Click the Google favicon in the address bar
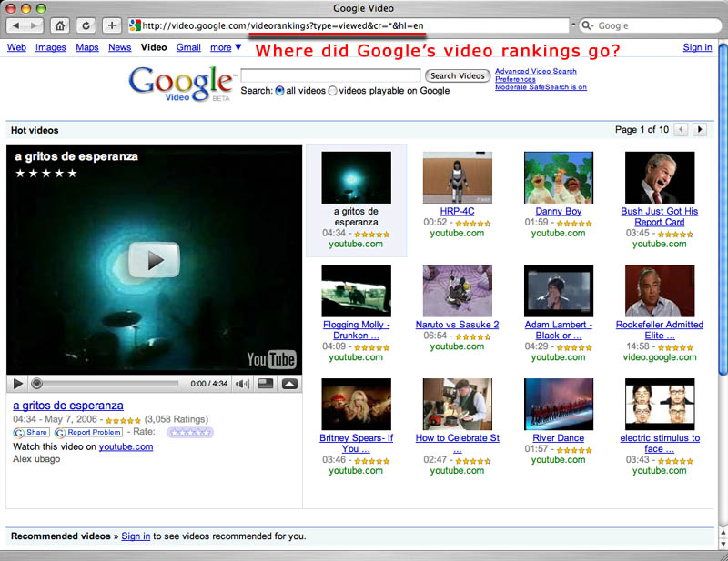Viewport: 728px width, 561px height. tap(135, 25)
